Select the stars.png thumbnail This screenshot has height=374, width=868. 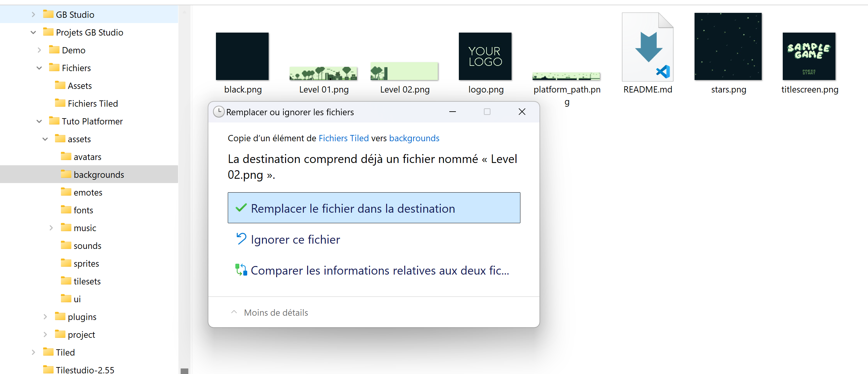(x=728, y=46)
